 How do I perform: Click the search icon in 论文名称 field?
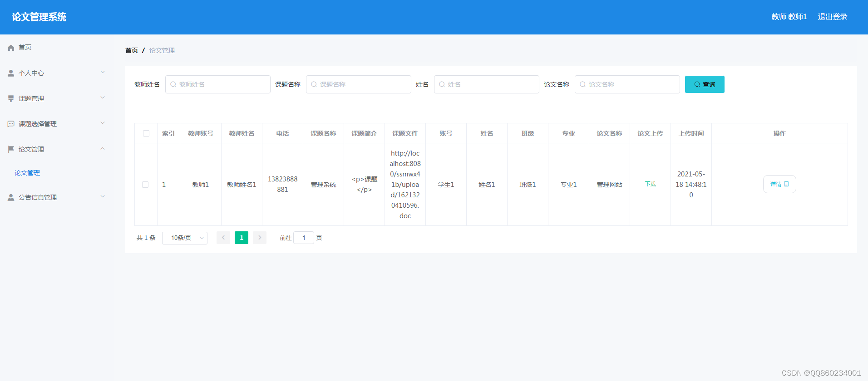(582, 84)
